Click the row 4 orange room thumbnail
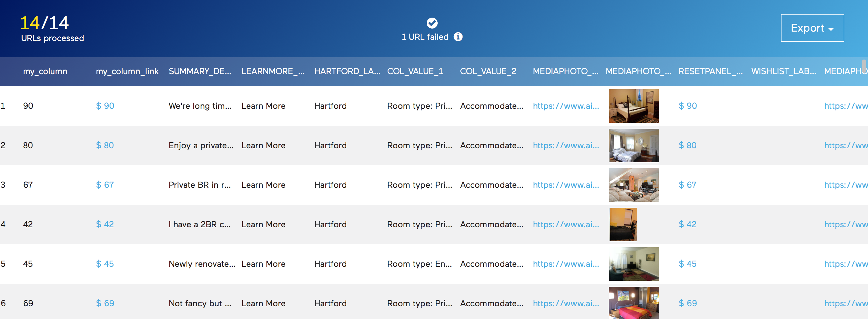The image size is (868, 319). [x=623, y=224]
